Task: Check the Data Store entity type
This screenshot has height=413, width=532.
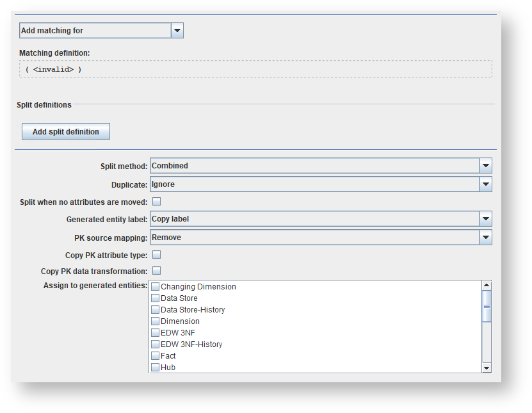Action: click(155, 298)
